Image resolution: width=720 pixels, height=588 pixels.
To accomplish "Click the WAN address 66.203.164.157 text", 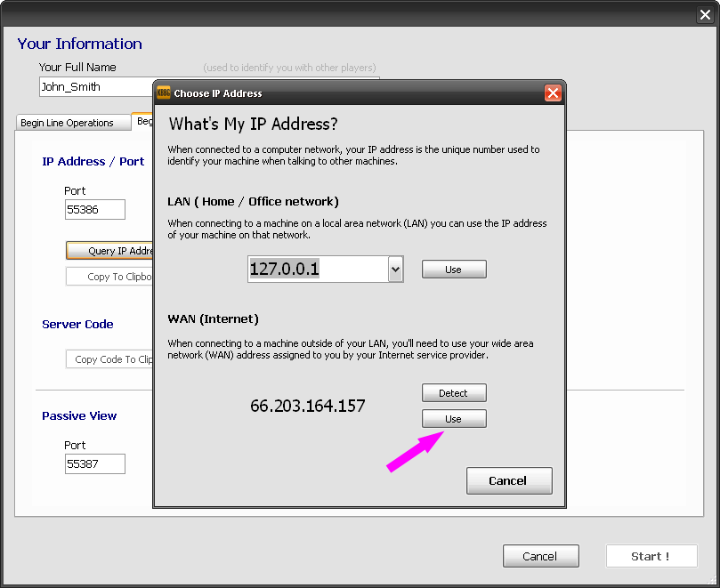I will coord(308,407).
